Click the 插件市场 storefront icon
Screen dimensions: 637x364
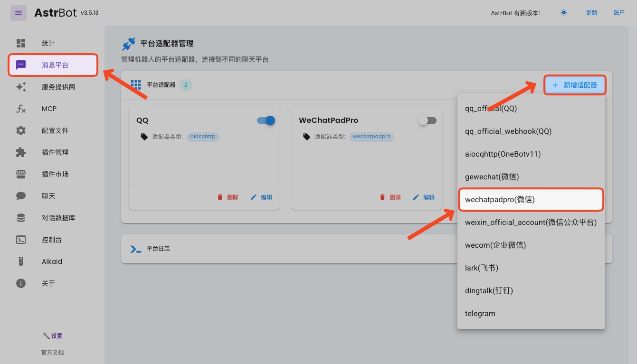tap(21, 174)
